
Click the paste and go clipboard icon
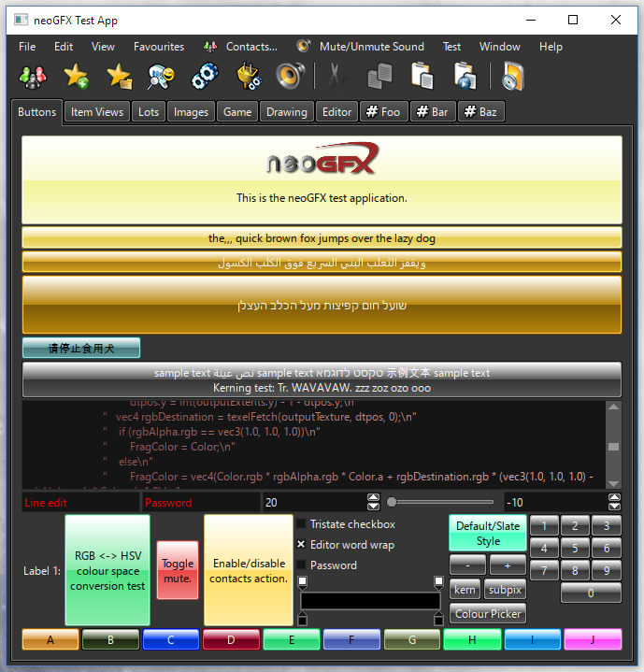point(465,77)
